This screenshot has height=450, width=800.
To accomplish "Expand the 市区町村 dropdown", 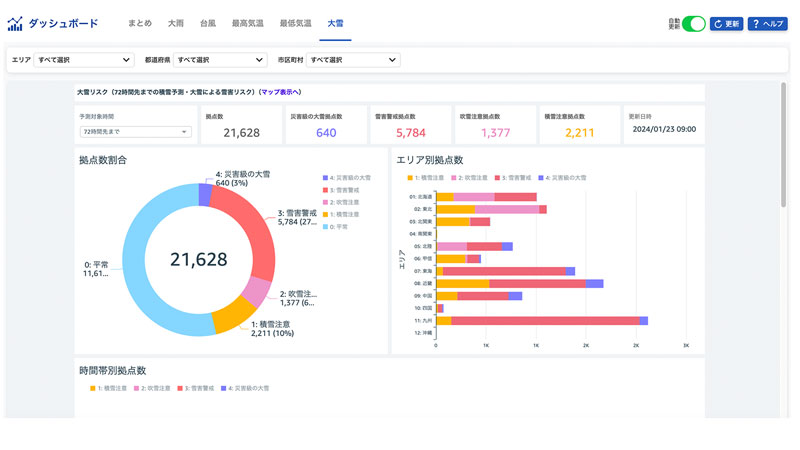I will click(353, 60).
